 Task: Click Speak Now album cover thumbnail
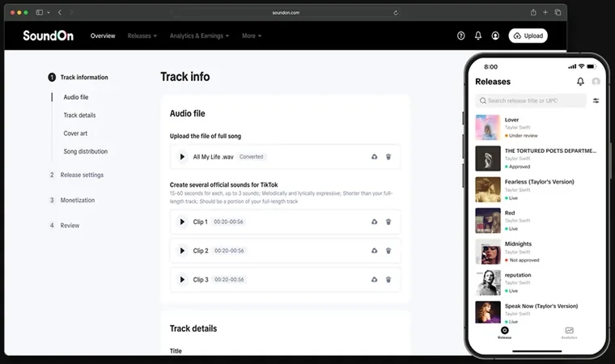point(488,312)
